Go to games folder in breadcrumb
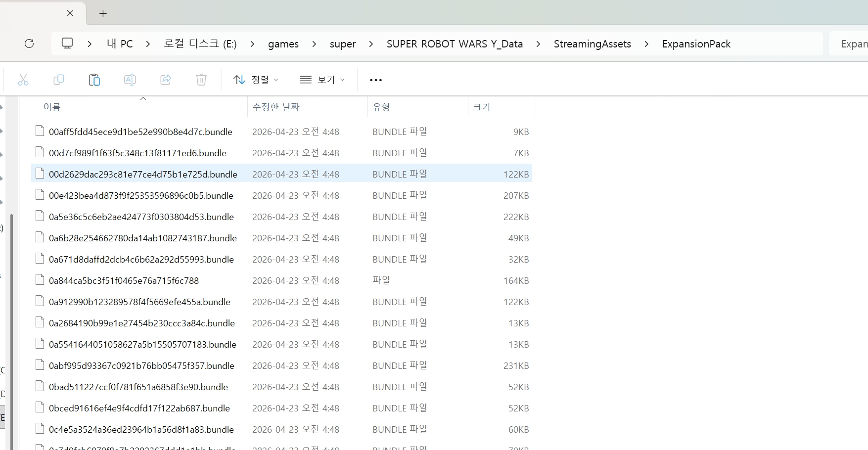This screenshot has height=450, width=868. click(x=283, y=44)
